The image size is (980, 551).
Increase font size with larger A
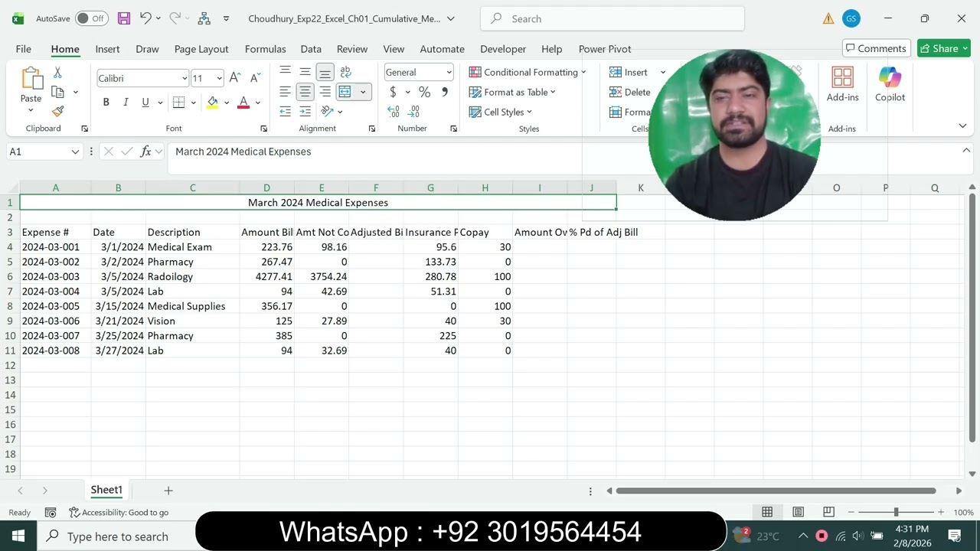[x=235, y=78]
